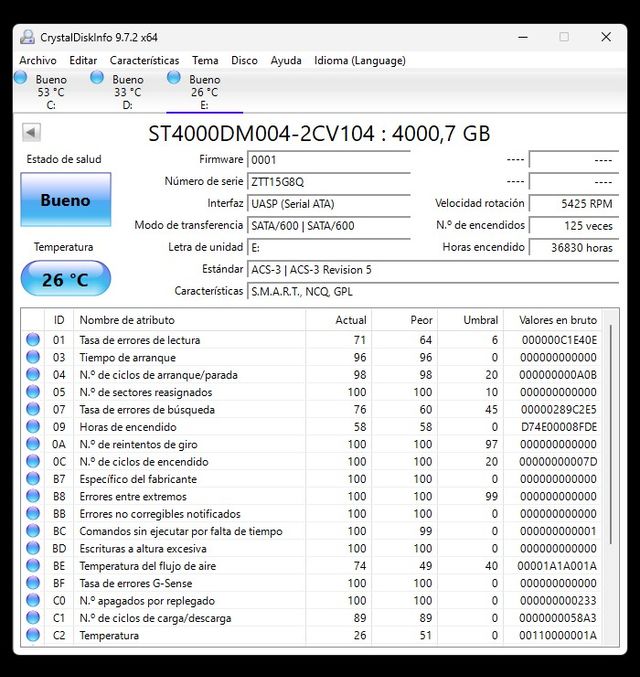The height and width of the screenshot is (677, 640).
Task: Click the blue status orb for drive C:
Action: pos(20,78)
